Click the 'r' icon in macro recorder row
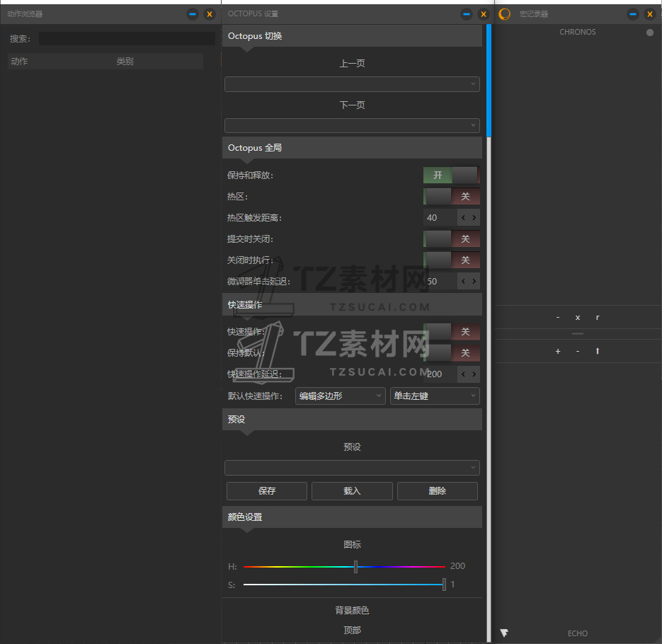662x644 pixels. click(x=598, y=317)
